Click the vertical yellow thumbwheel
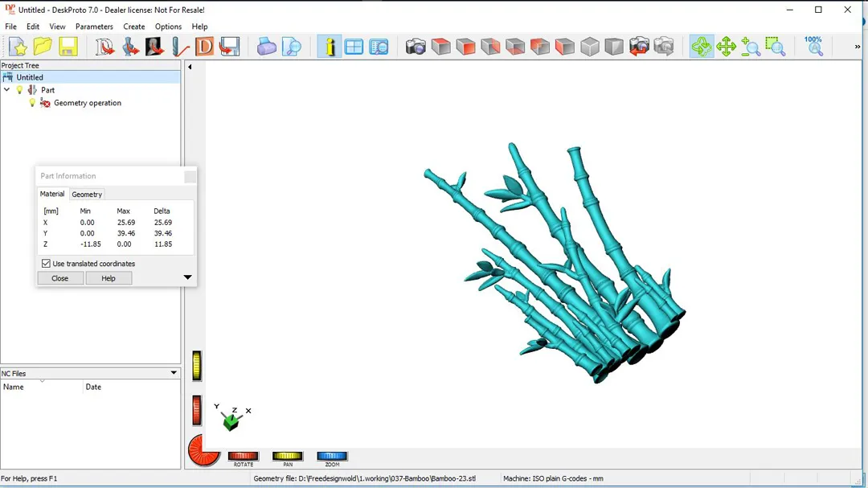The height and width of the screenshot is (488, 868). click(x=197, y=366)
